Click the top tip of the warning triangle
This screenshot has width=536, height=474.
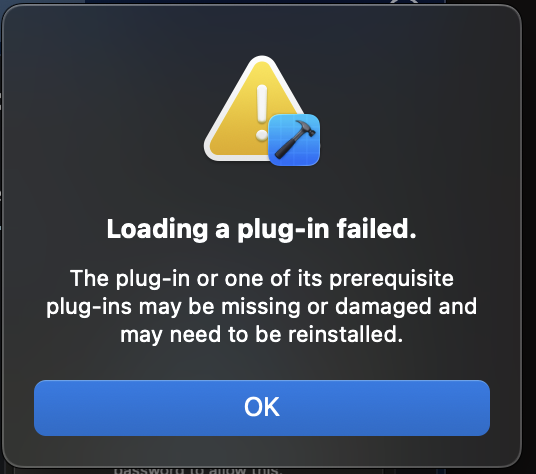click(262, 62)
